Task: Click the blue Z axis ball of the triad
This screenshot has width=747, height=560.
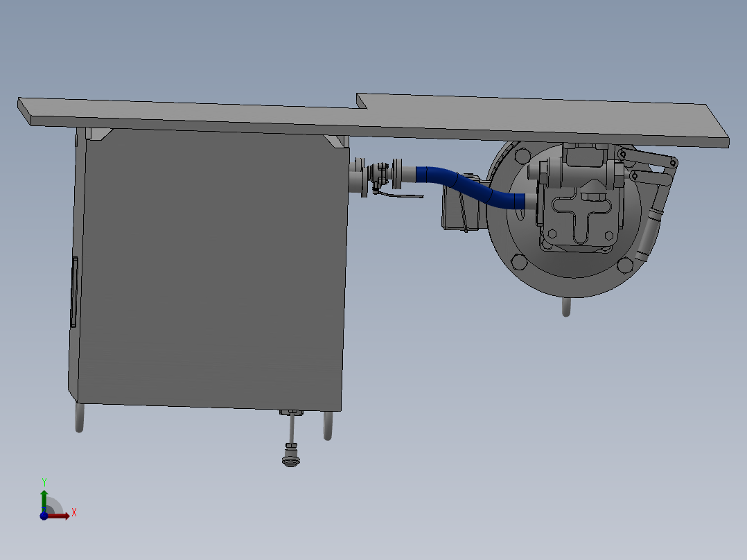Action: point(44,516)
